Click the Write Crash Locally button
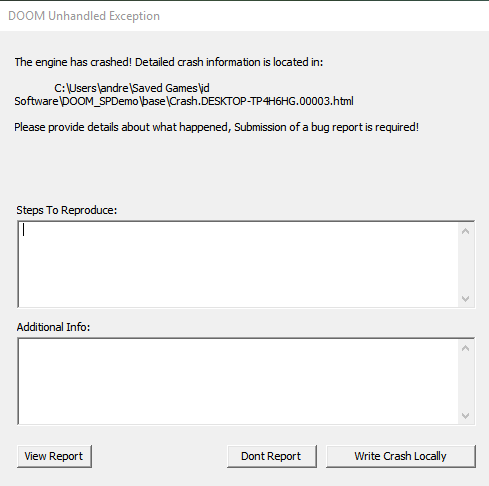This screenshot has width=489, height=486. 401,456
